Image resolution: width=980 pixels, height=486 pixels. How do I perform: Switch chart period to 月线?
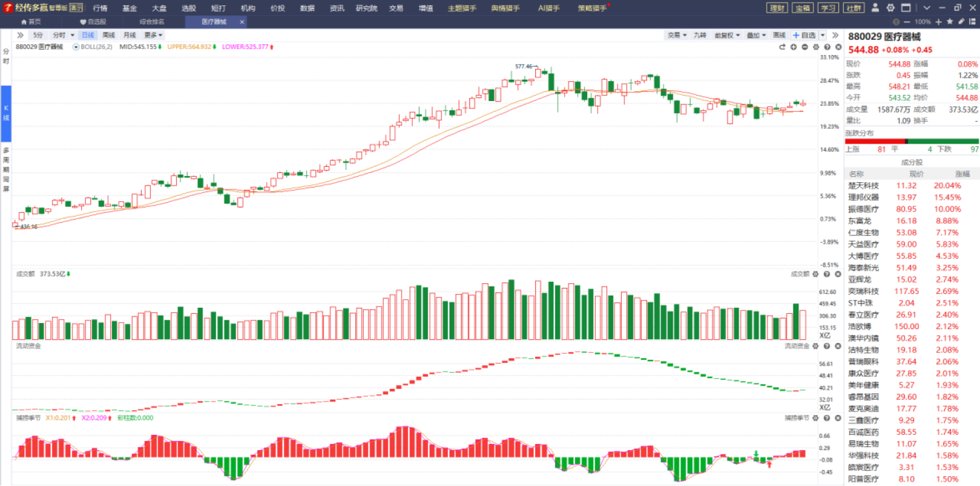(130, 35)
